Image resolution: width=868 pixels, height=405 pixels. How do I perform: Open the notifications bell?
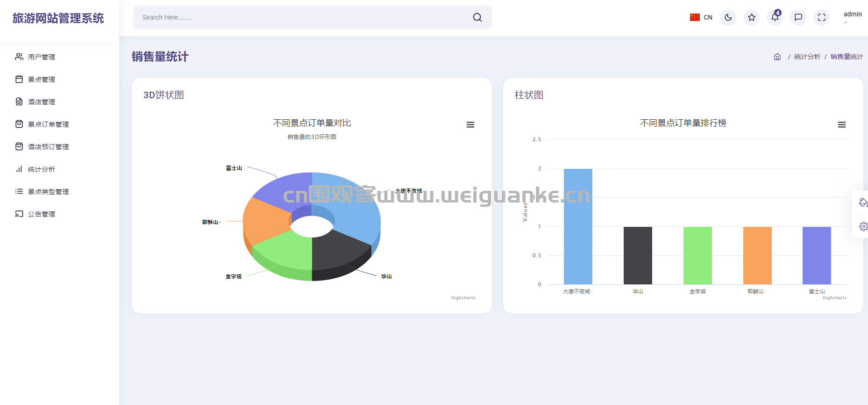point(775,17)
